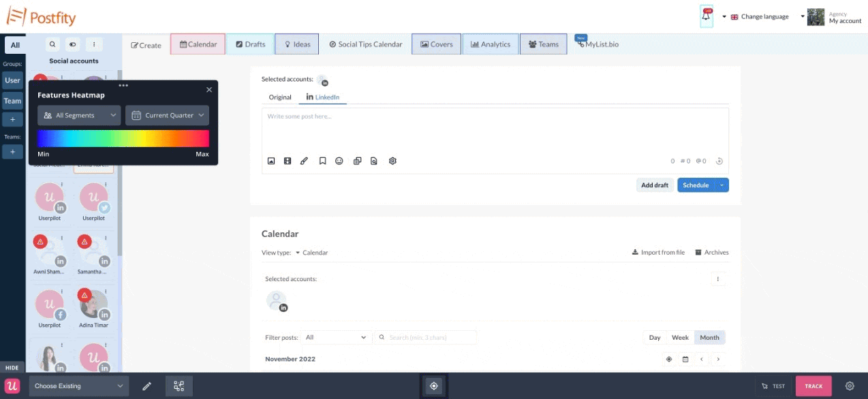Switch calendar view to Week
The height and width of the screenshot is (399, 868).
pyautogui.click(x=680, y=337)
